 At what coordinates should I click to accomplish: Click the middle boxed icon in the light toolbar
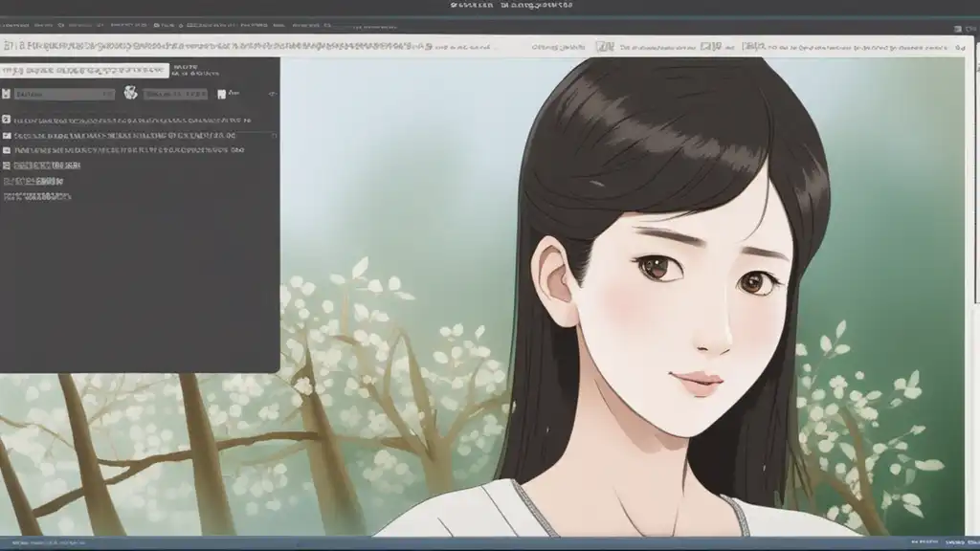tap(710, 46)
